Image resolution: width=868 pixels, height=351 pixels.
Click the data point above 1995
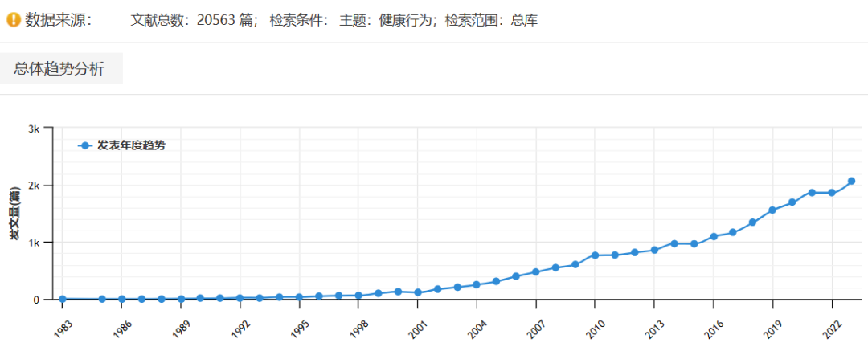299,297
